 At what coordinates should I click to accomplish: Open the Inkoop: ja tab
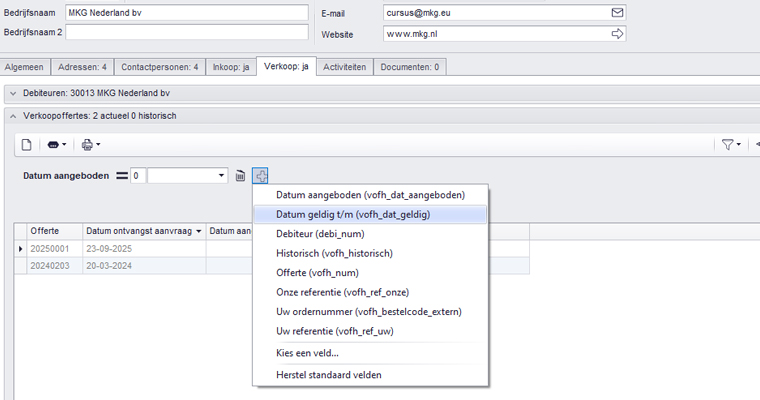pos(231,67)
